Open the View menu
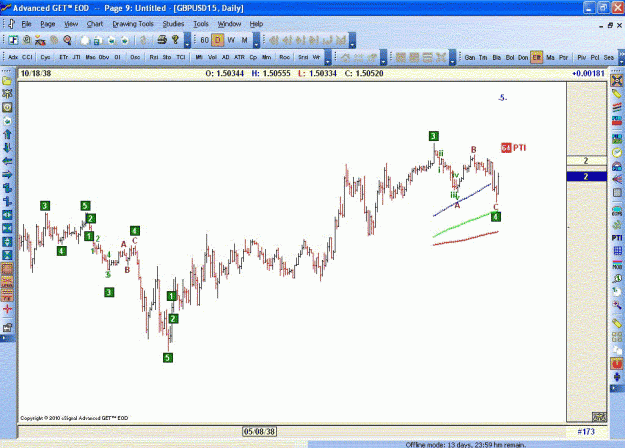This screenshot has height=448, width=625. 71,24
